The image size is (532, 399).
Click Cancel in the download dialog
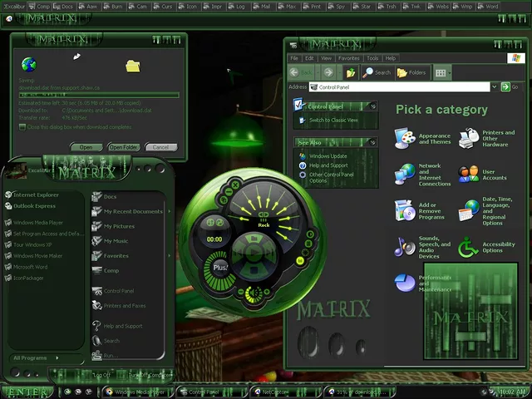point(160,147)
